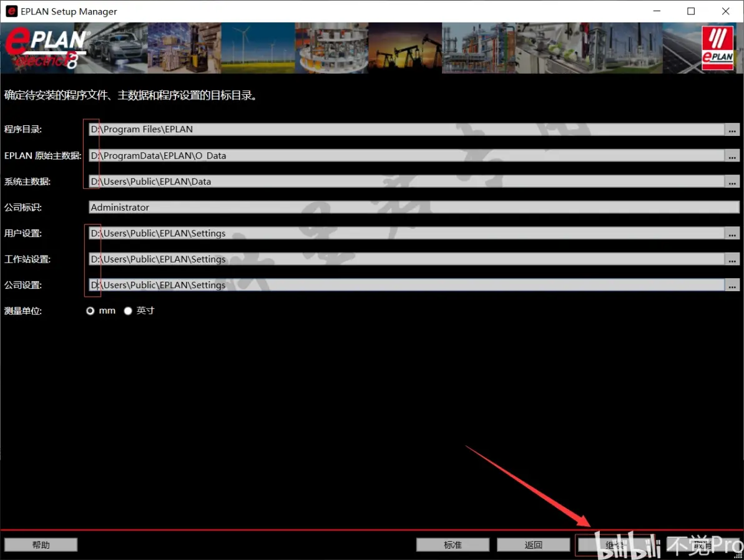
Task: Click the EPLAN Setup Manager title text
Action: pos(69,11)
